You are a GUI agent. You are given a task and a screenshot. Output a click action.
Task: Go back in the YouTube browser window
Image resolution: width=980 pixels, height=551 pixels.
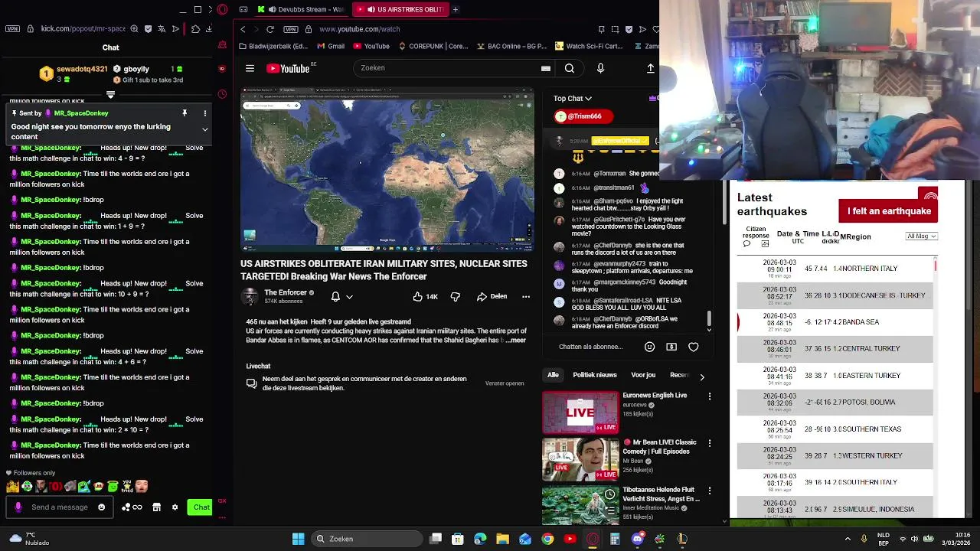point(243,29)
